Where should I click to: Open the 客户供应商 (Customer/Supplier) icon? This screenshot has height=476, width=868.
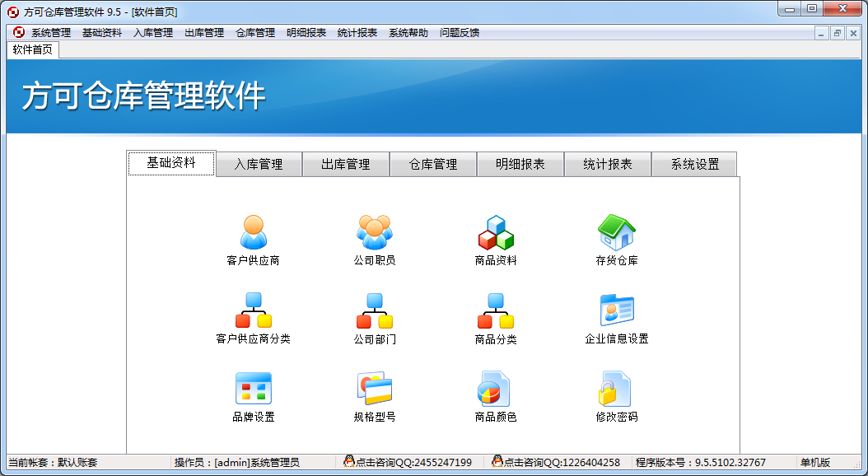[252, 236]
